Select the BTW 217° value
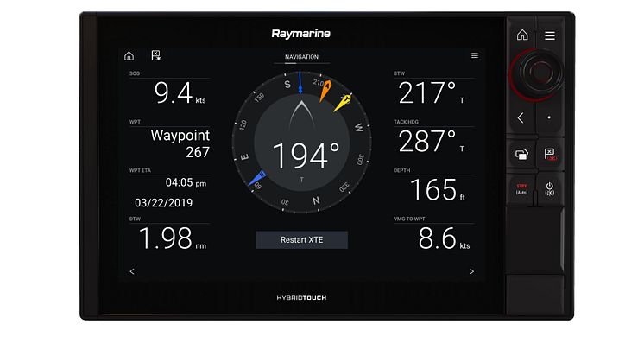Viewport: 644px width, 362px height. 432,92
